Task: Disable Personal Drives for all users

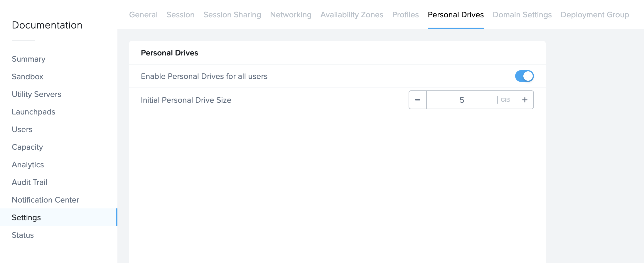Action: click(x=524, y=76)
